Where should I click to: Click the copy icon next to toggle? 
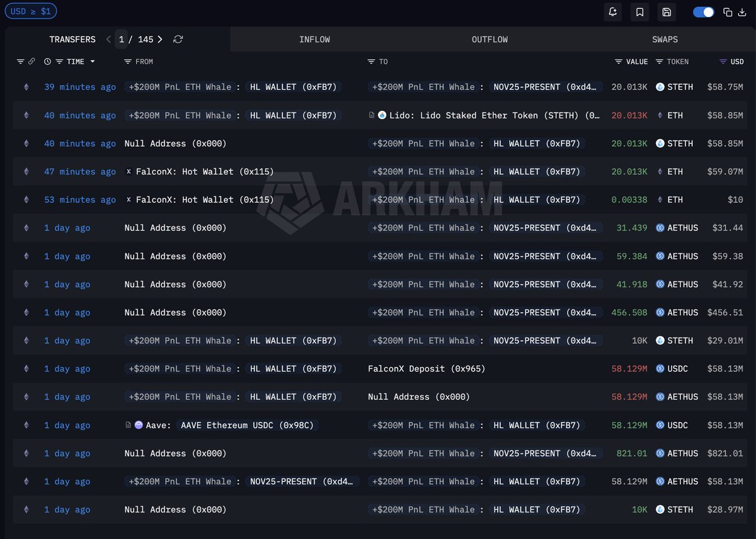coord(728,12)
